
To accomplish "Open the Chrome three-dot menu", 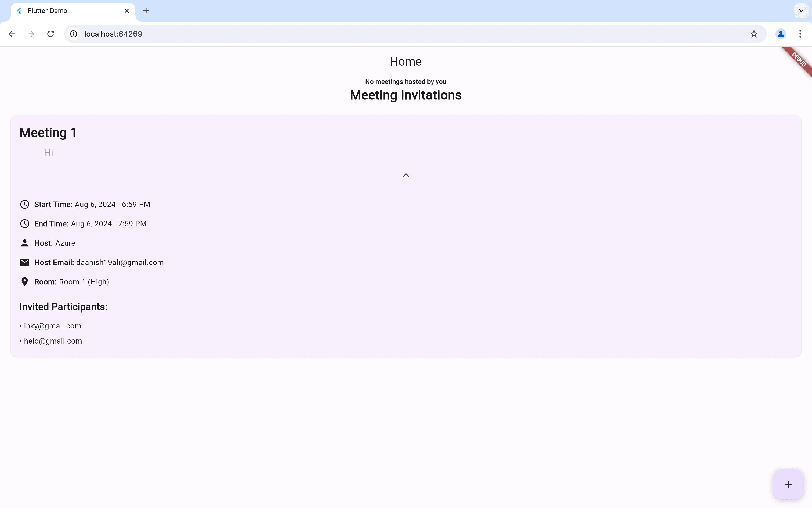I will click(x=800, y=34).
